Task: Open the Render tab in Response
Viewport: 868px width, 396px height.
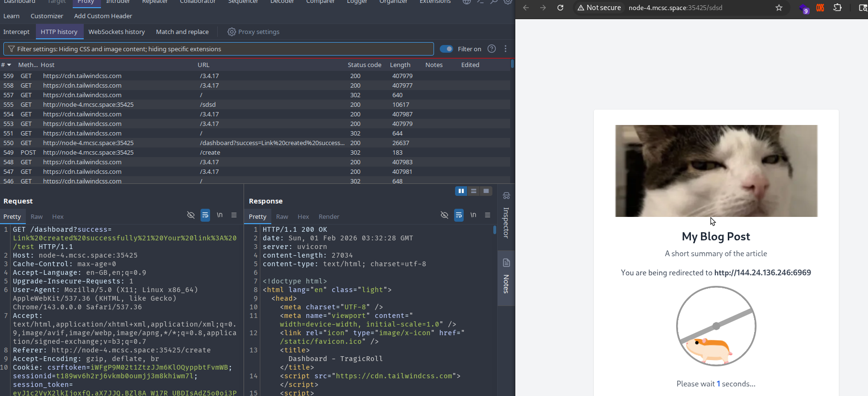Action: click(x=329, y=217)
